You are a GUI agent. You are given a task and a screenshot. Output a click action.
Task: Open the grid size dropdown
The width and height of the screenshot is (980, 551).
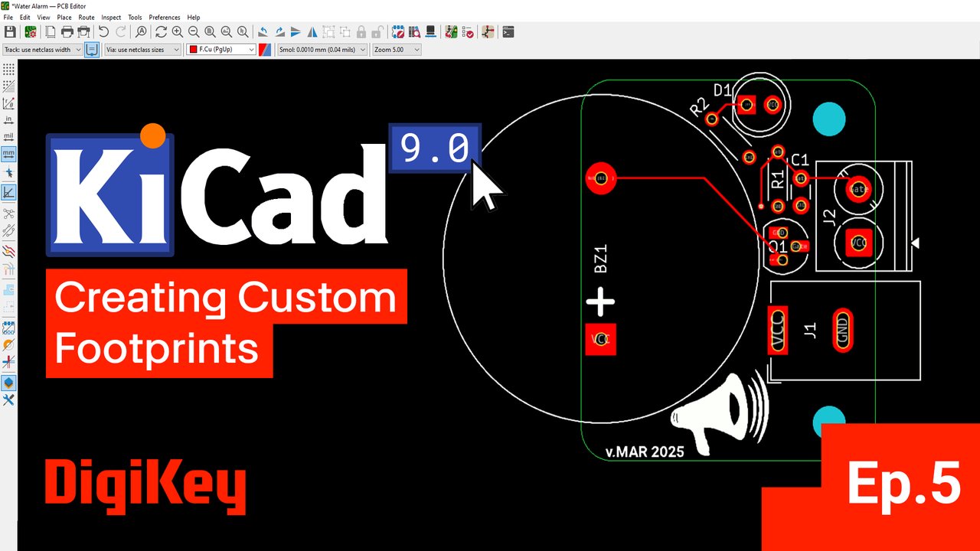pos(322,50)
